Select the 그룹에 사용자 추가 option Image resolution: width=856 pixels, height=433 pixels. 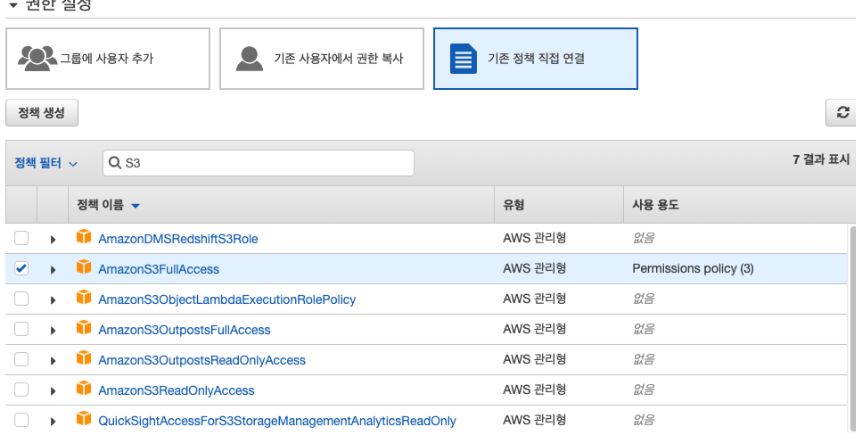108,58
